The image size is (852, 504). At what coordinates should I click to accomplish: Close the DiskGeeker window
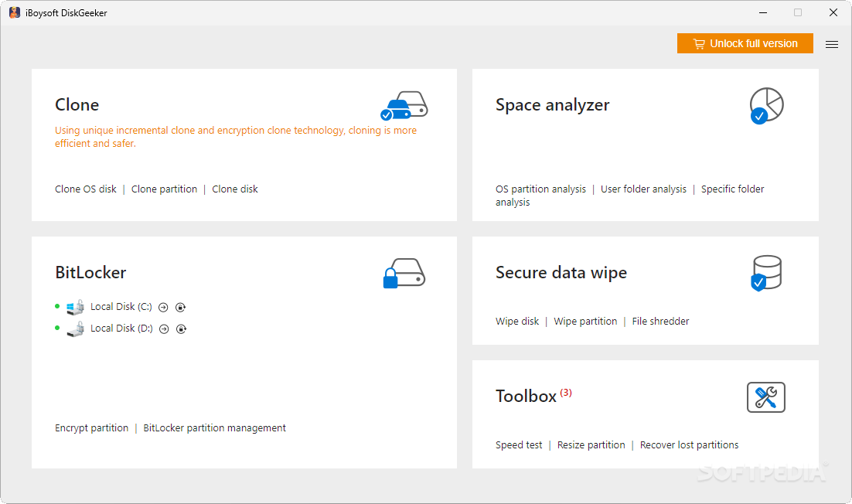(x=833, y=12)
